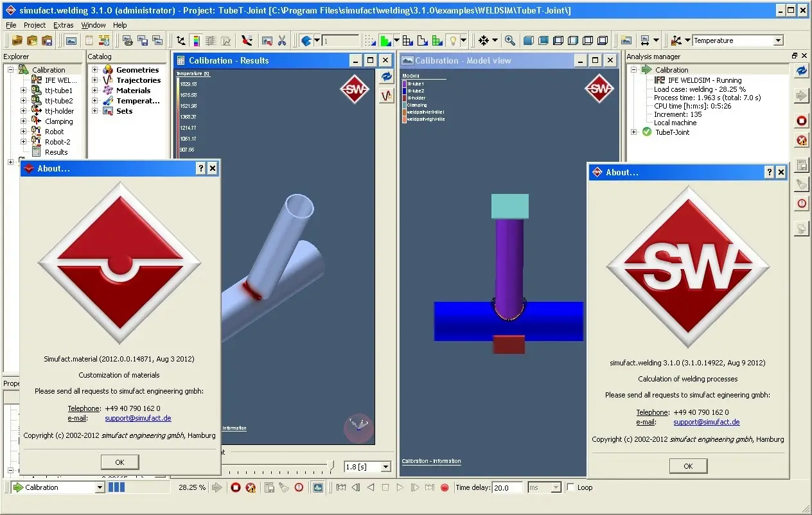This screenshot has width=812, height=515.
Task: Click the solid blue cube view icon
Action: 528,40
